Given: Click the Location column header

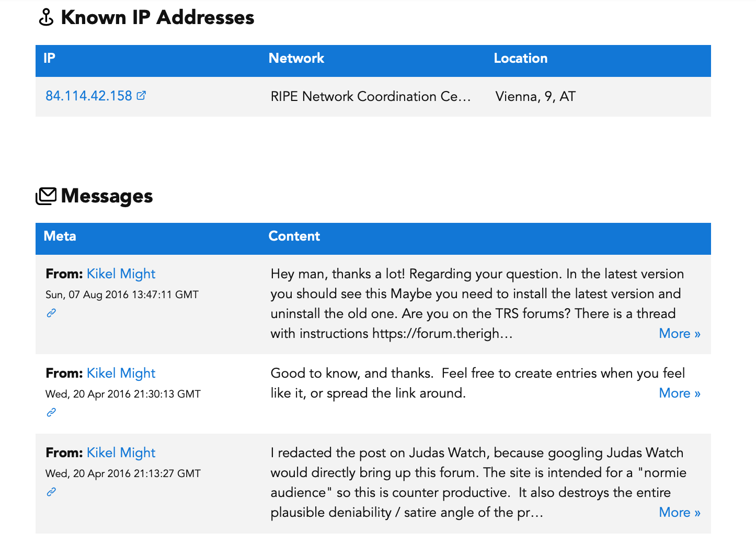Looking at the screenshot, I should tap(521, 58).
